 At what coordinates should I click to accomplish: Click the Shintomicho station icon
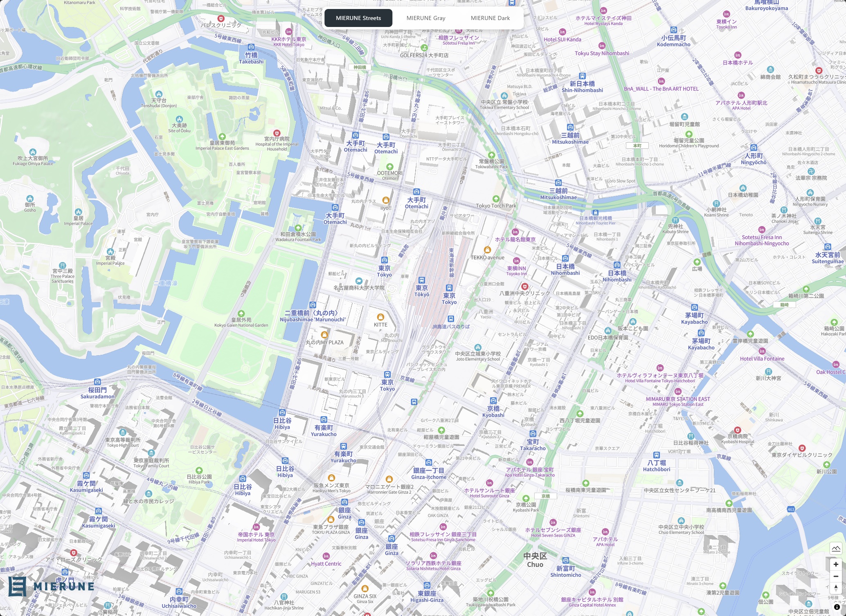click(565, 560)
